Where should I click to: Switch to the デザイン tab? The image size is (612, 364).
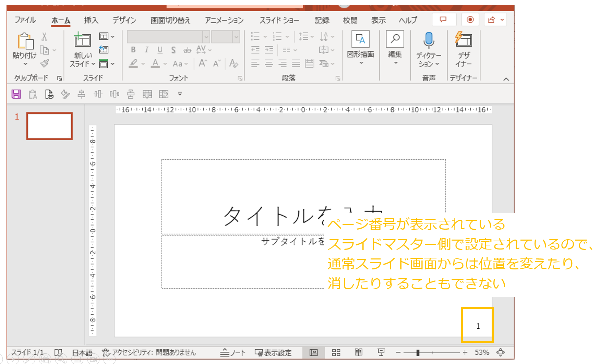(x=124, y=20)
